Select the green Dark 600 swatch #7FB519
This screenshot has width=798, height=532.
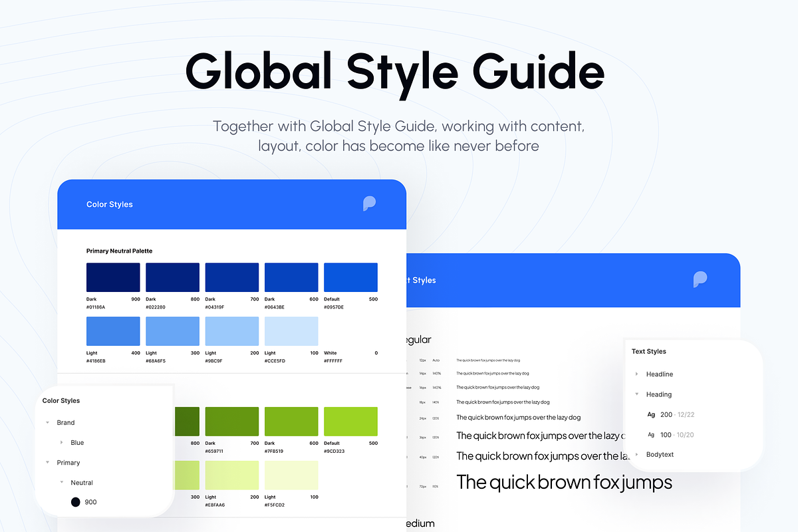click(x=291, y=422)
